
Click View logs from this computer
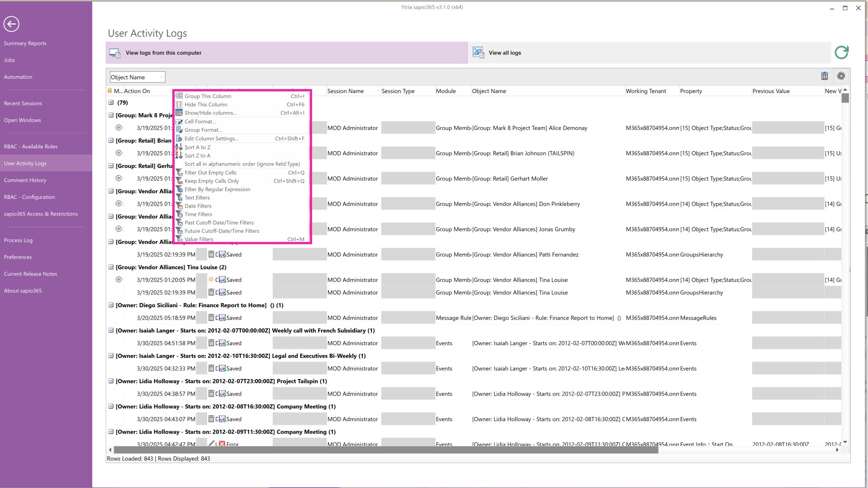point(163,53)
